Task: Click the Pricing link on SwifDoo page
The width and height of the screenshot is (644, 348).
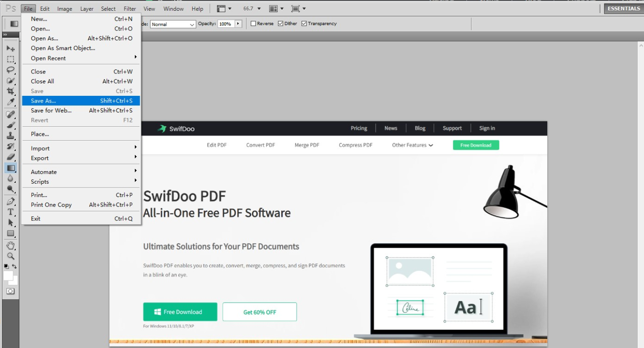Action: 359,128
